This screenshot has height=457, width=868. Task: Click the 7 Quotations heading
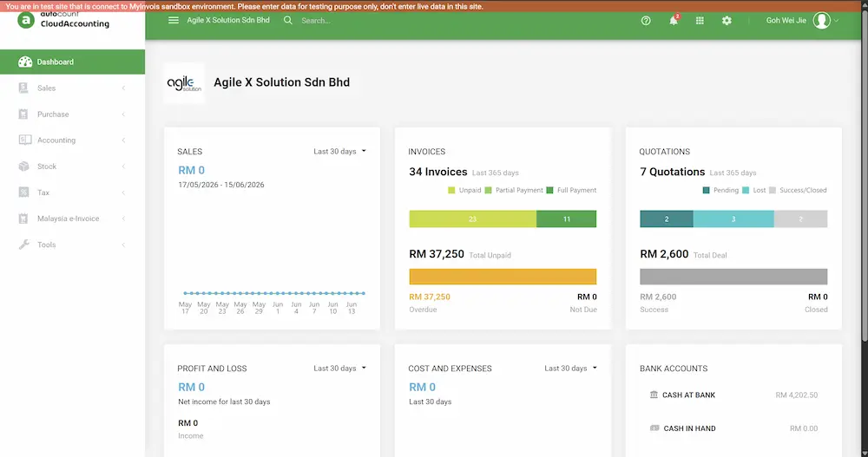point(672,172)
